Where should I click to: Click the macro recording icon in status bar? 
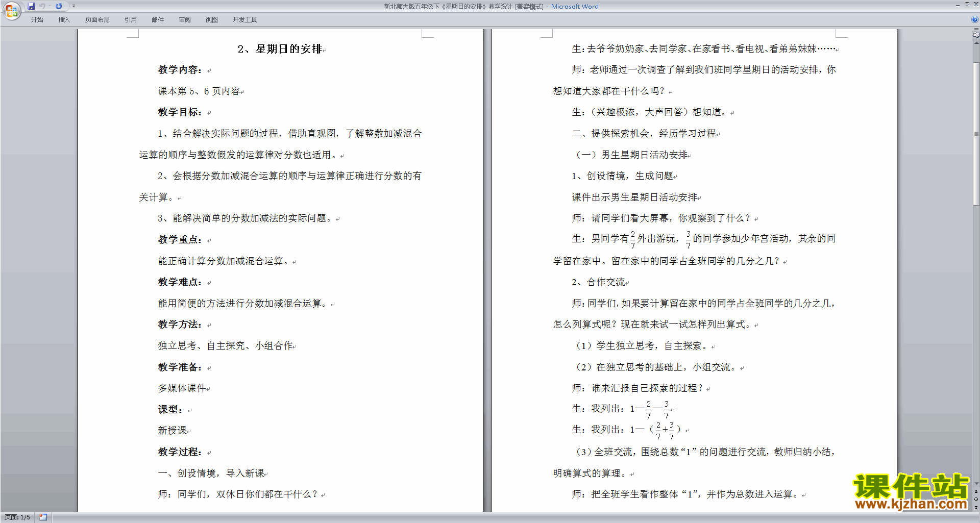[x=43, y=517]
